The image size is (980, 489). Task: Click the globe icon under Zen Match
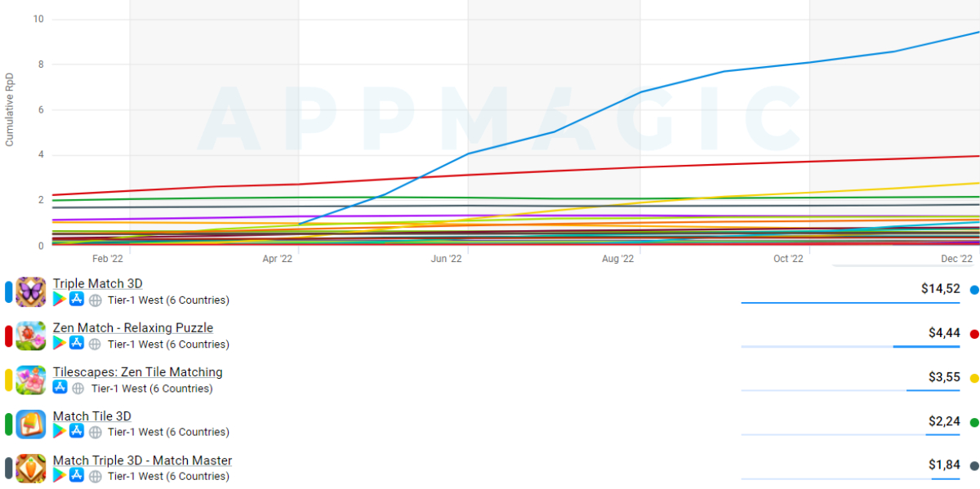[95, 344]
